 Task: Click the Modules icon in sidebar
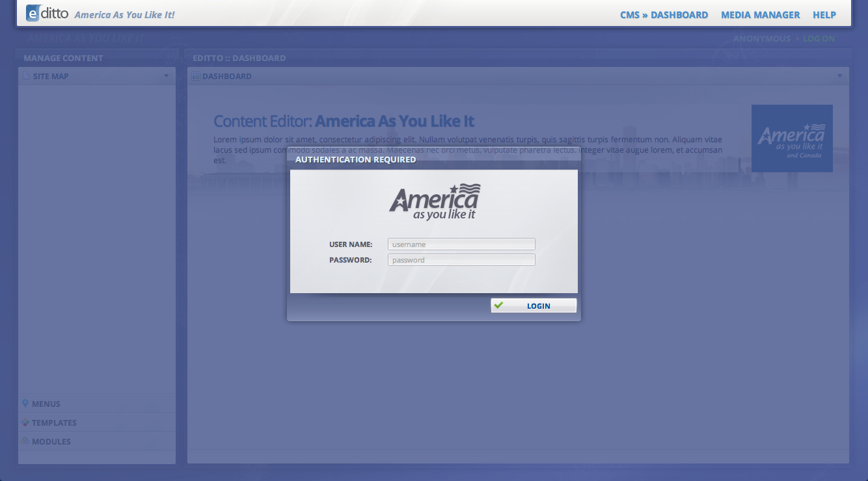25,441
